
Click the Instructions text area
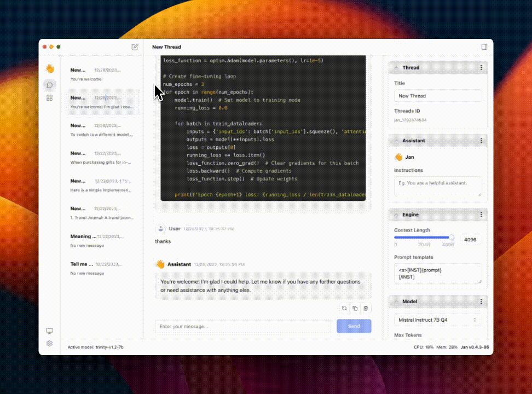click(438, 187)
